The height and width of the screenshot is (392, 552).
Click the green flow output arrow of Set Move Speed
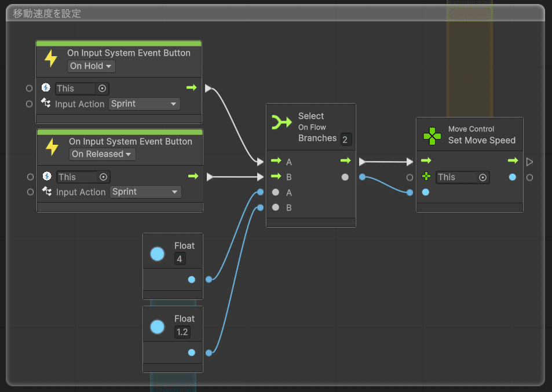tap(513, 160)
